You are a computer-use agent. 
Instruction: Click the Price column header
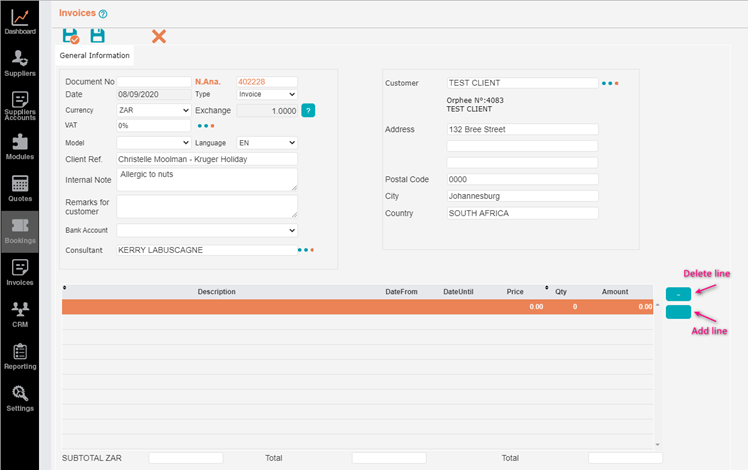(515, 292)
